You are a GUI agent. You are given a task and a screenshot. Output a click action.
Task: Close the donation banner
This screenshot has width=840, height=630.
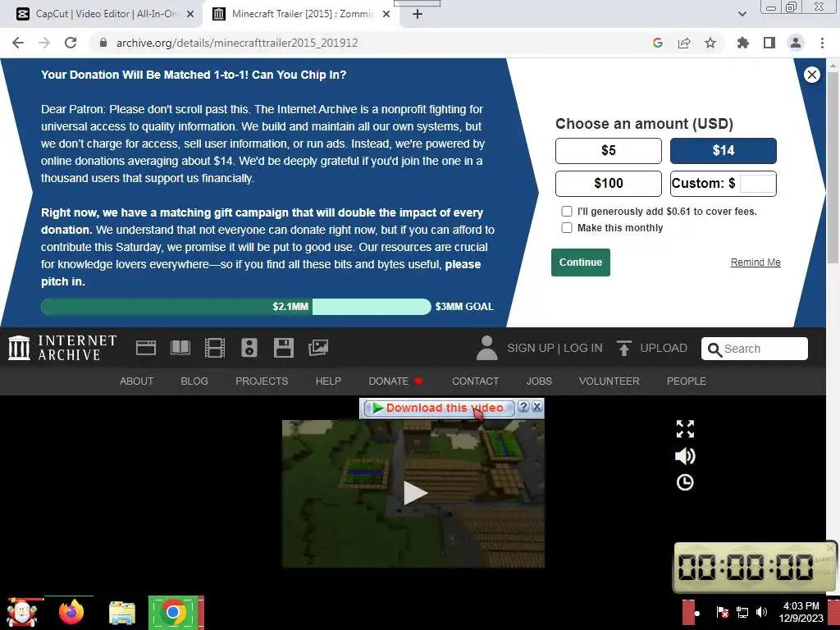[x=812, y=75]
